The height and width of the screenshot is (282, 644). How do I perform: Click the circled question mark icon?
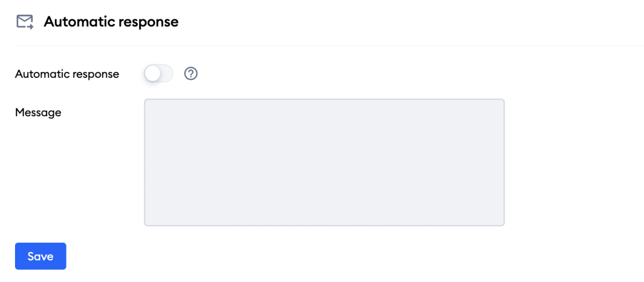coord(191,74)
